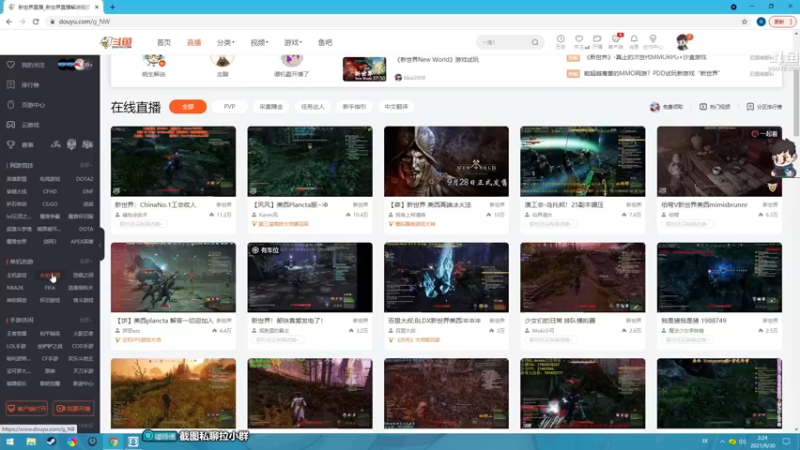Open Steam from the taskbar
Image resolution: width=800 pixels, height=450 pixels.
pyautogui.click(x=51, y=442)
